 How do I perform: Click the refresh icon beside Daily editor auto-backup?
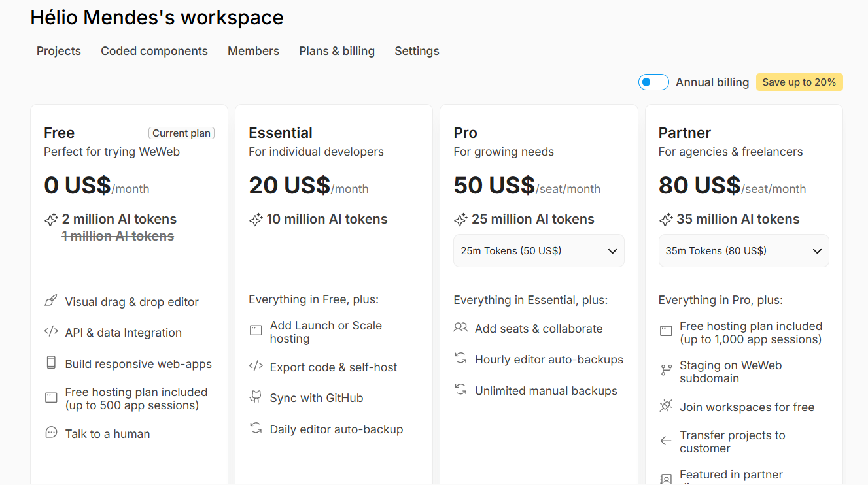(256, 429)
